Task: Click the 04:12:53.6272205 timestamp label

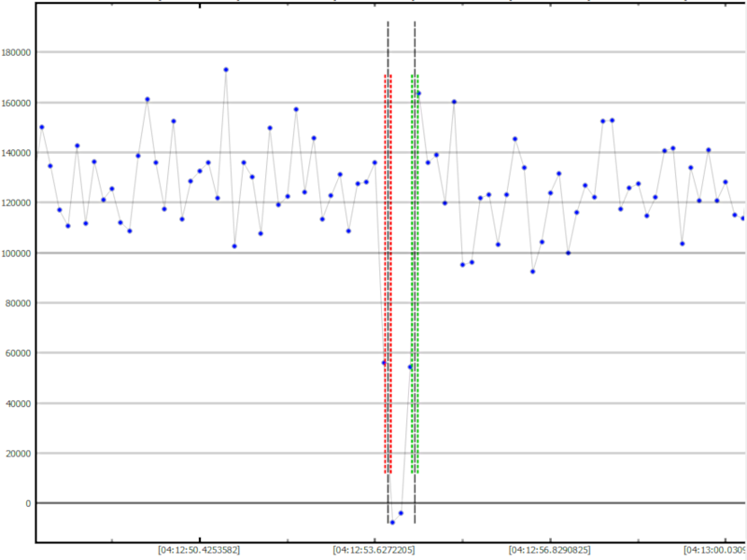Action: tap(374, 551)
